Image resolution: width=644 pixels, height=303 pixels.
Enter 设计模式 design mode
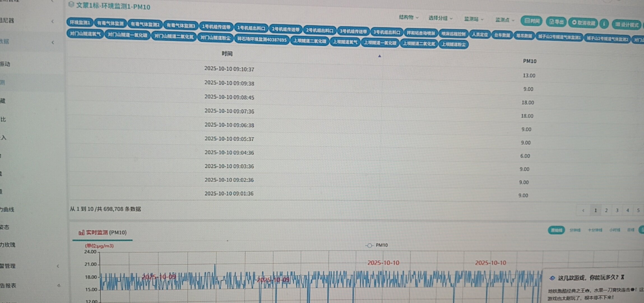[x=626, y=25]
